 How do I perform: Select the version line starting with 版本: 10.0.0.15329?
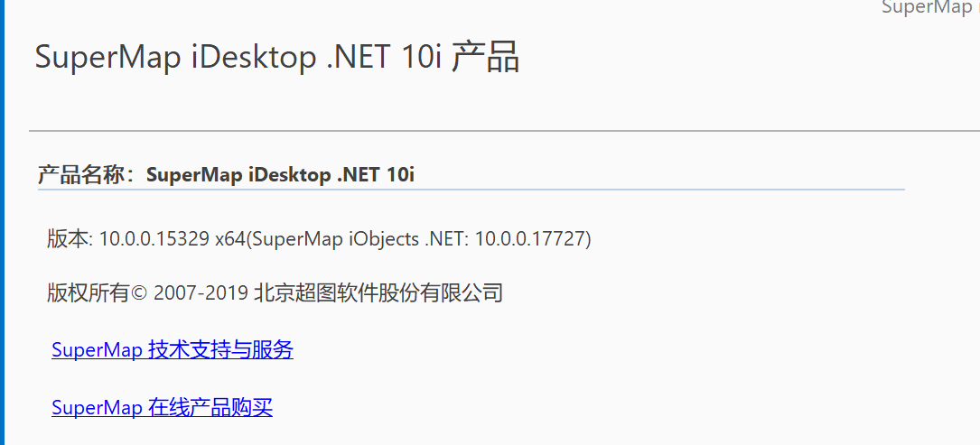(x=319, y=239)
